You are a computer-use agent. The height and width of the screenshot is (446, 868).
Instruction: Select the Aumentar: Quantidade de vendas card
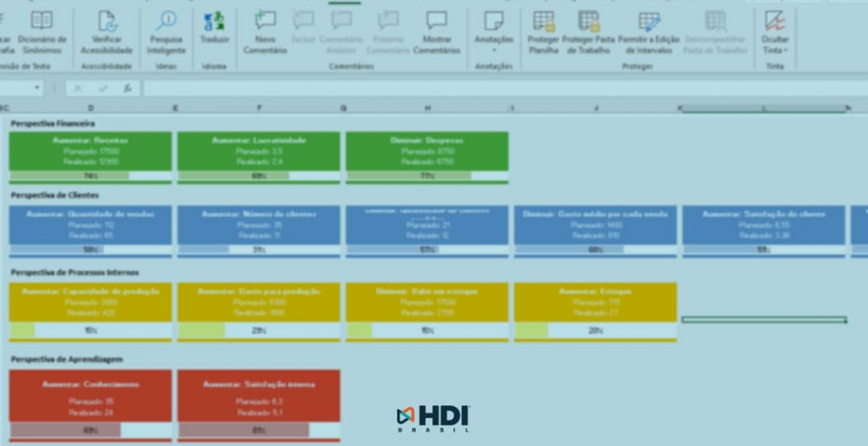[90, 225]
